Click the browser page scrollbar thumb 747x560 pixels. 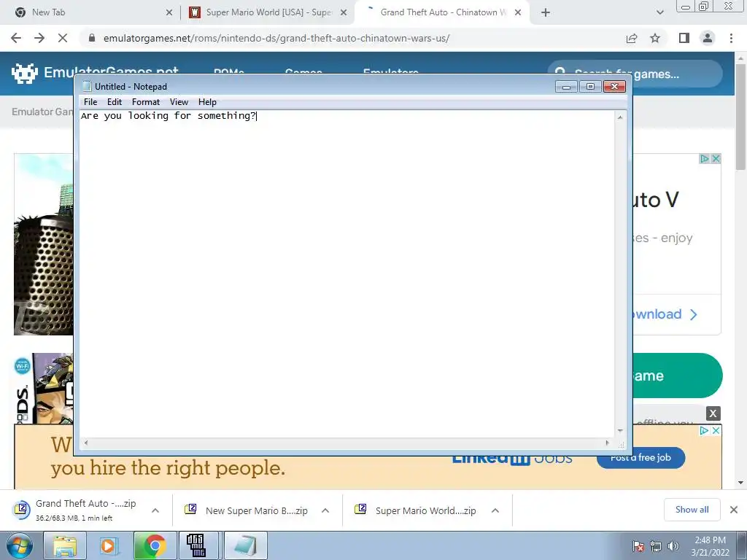(740, 117)
